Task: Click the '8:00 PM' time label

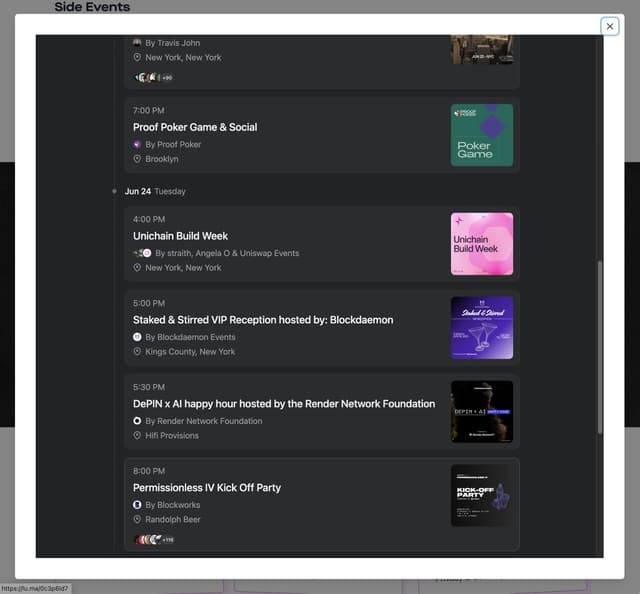Action: 149,471
